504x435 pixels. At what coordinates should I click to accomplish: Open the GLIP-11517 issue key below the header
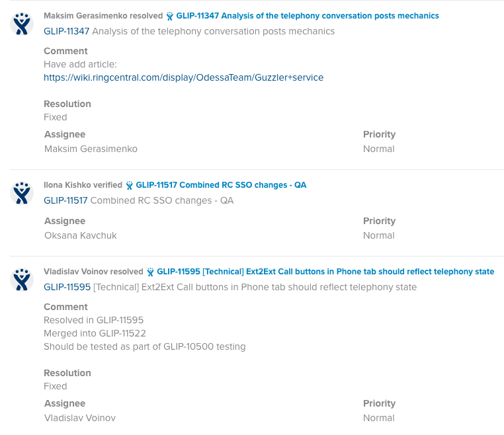click(x=65, y=200)
